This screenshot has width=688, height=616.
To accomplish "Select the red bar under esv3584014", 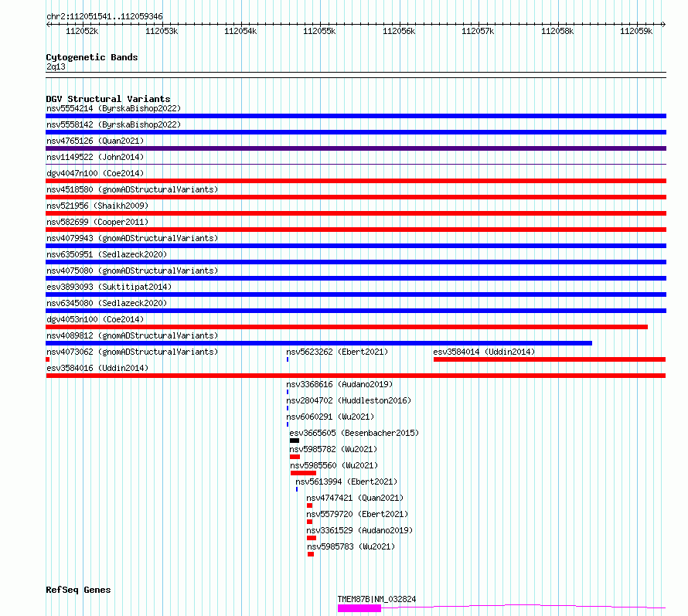I will pyautogui.click(x=550, y=359).
